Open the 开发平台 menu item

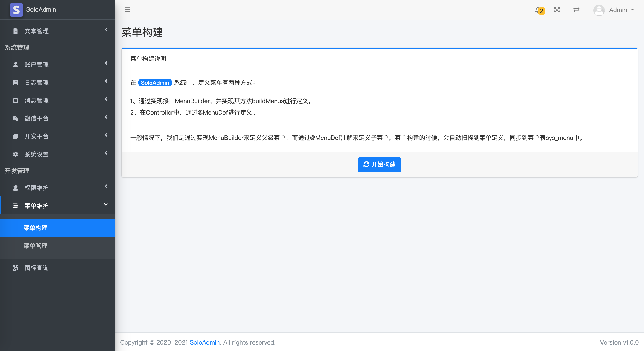[57, 136]
